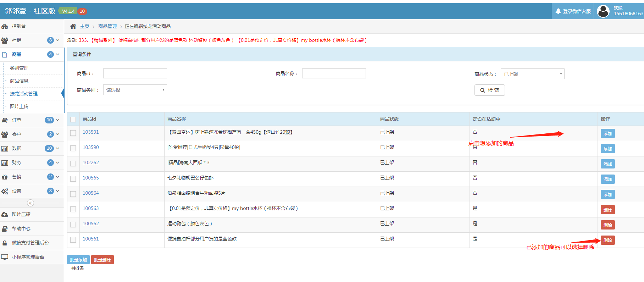This screenshot has width=644, height=282.
Task: Click the 商品id input field
Action: [x=135, y=73]
